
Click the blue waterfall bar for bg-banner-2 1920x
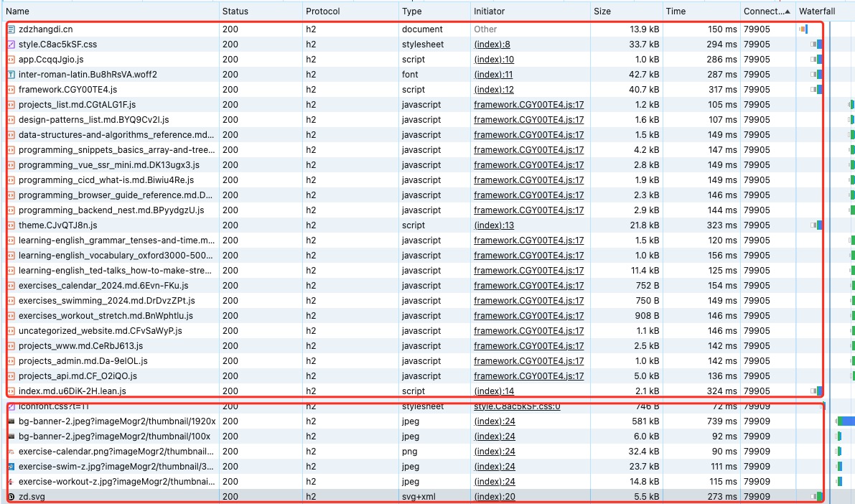tap(847, 421)
